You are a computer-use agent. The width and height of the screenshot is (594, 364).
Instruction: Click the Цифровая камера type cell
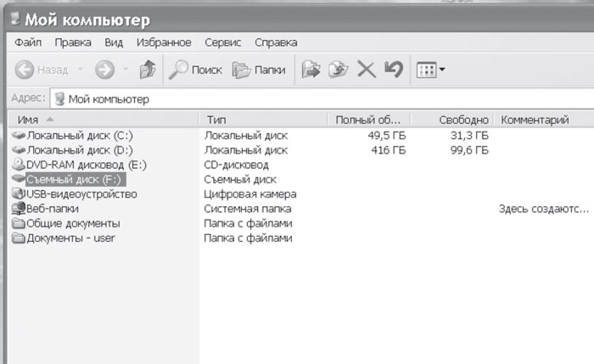click(250, 194)
